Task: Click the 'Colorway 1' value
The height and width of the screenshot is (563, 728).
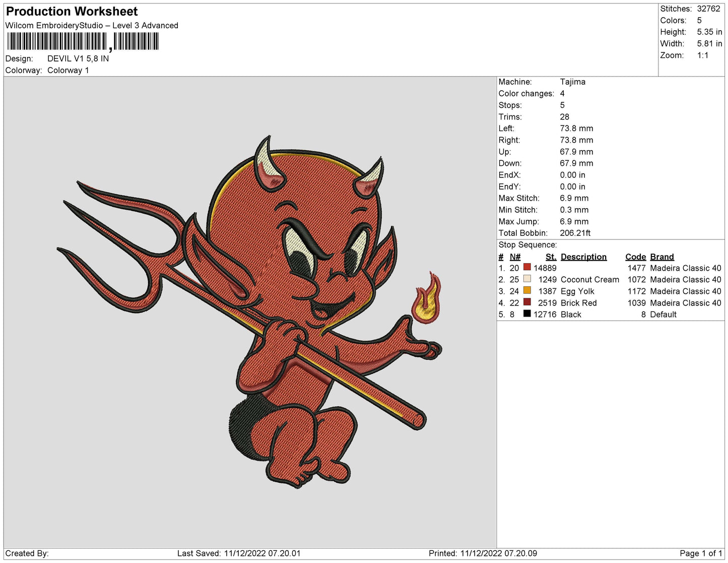Action: [68, 70]
